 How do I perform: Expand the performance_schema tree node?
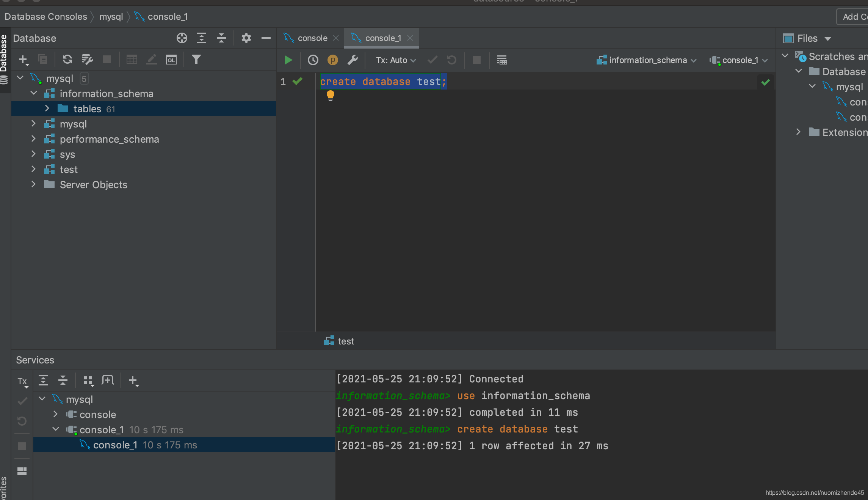point(33,139)
